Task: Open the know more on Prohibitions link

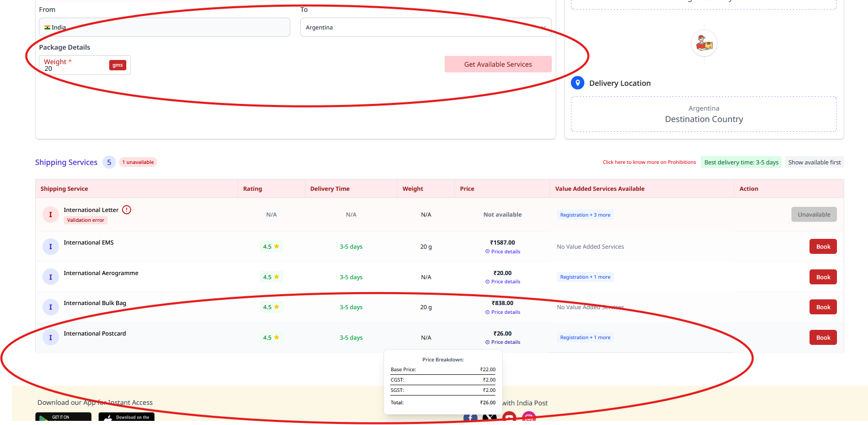Action: point(649,162)
